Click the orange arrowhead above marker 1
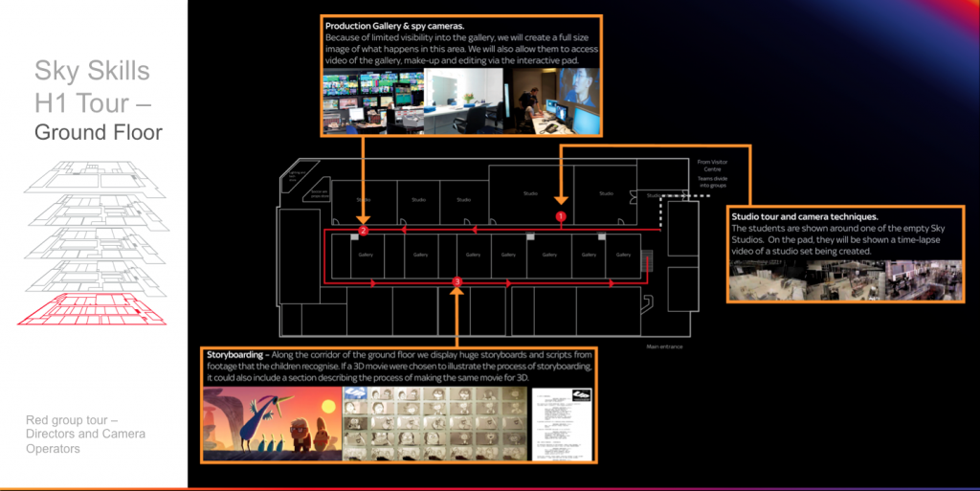The width and height of the screenshot is (980, 491). [562, 202]
